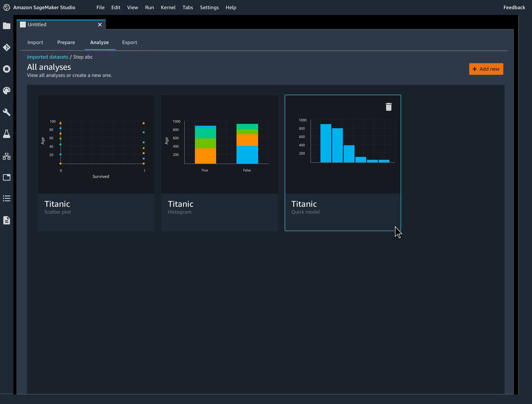Screen dimensions: 532x404
Task: Open the cluster resources sidebar icon
Action: pos(6,156)
